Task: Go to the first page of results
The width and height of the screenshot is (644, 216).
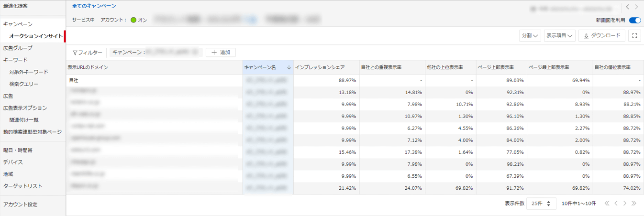Action: pos(607,203)
